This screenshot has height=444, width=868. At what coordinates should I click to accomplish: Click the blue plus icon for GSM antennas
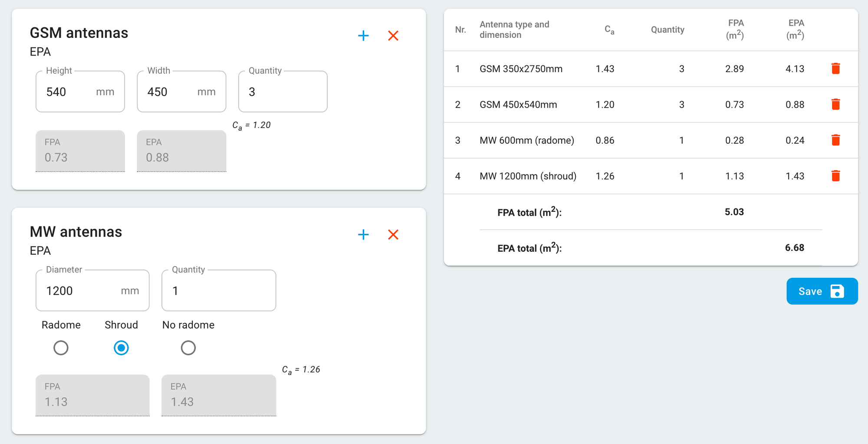pyautogui.click(x=363, y=36)
